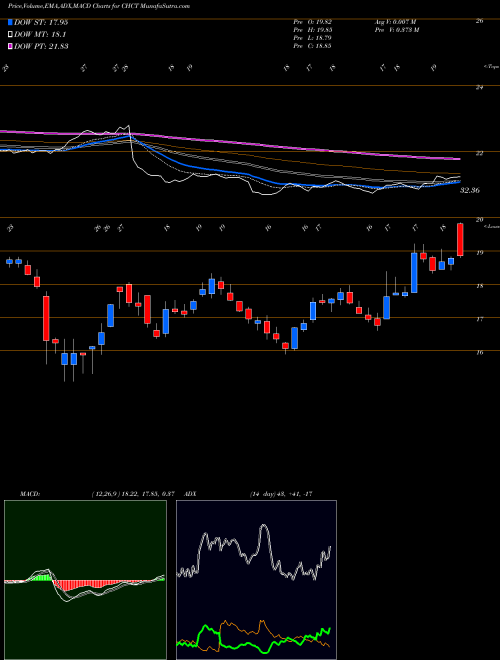This screenshot has height=660, width=500.
Task: Click the 16 price axis label
Action: click(x=479, y=352)
